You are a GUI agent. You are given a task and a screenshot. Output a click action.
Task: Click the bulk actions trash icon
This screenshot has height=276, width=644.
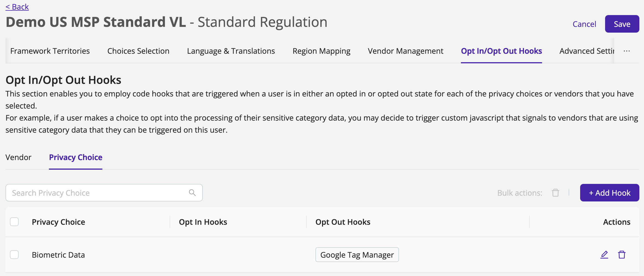pyautogui.click(x=555, y=193)
